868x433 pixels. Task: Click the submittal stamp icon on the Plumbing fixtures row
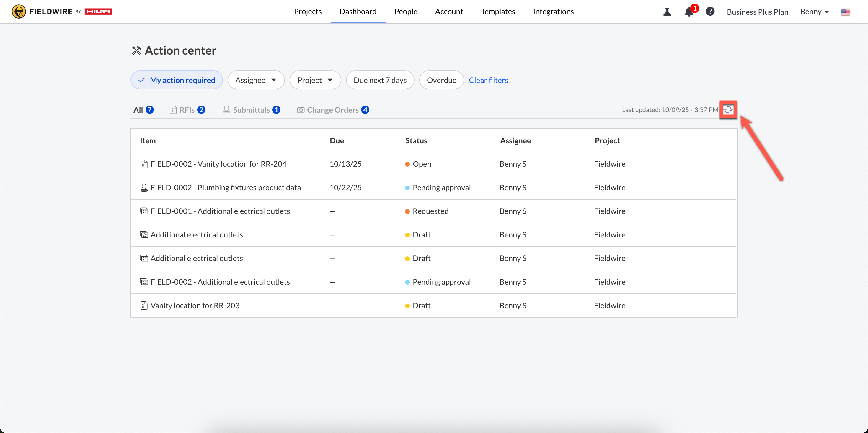[144, 188]
